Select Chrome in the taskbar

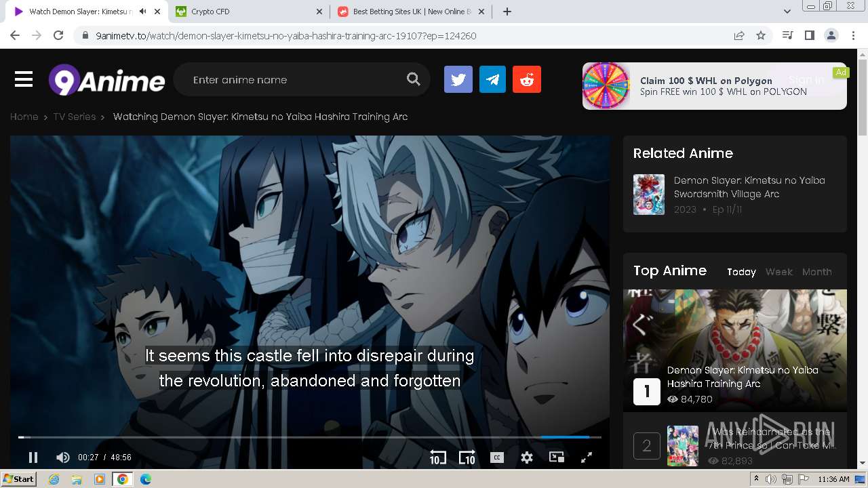coord(123,479)
